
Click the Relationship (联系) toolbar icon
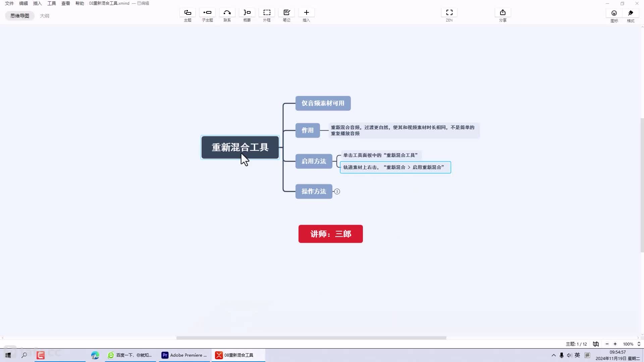click(x=227, y=13)
